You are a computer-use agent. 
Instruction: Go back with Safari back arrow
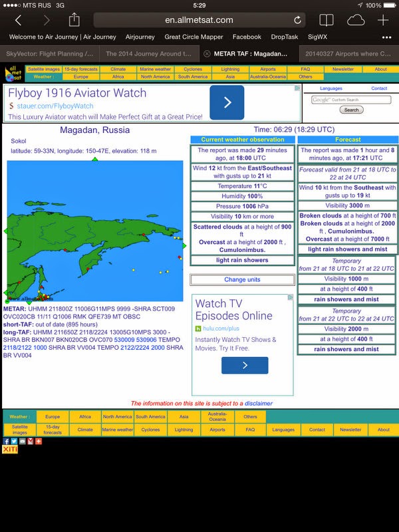pyautogui.click(x=19, y=21)
